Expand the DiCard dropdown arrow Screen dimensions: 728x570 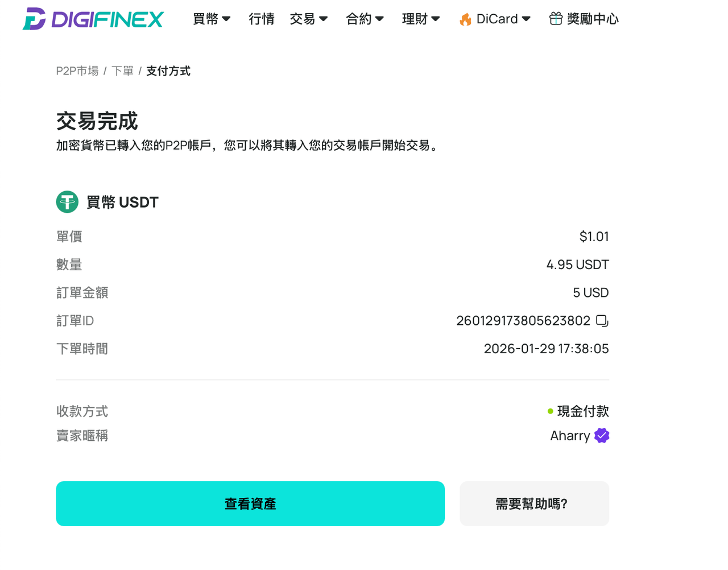(526, 19)
